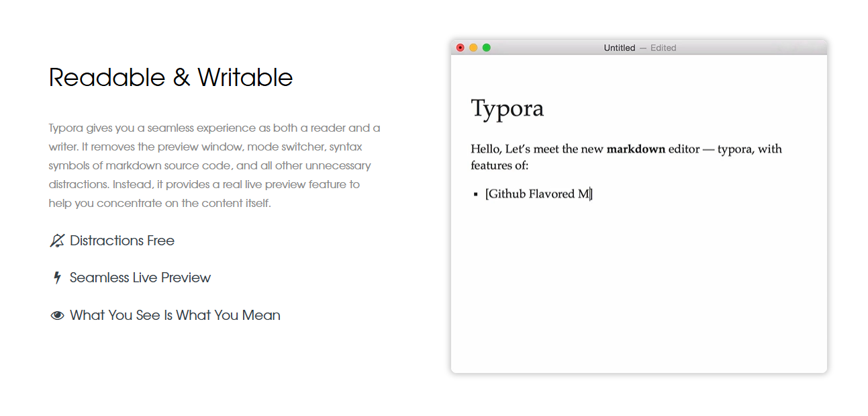Minimize the Untitled window with yellow button
The image size is (868, 416).
tap(473, 48)
